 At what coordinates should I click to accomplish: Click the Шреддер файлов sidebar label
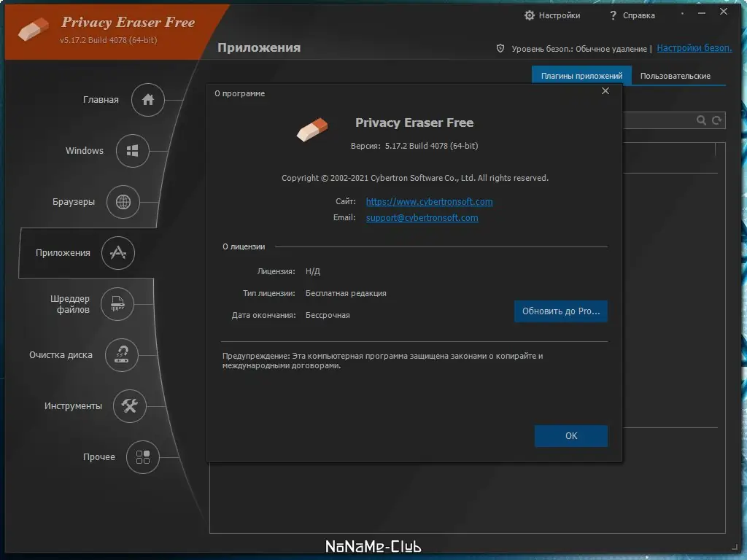[70, 304]
